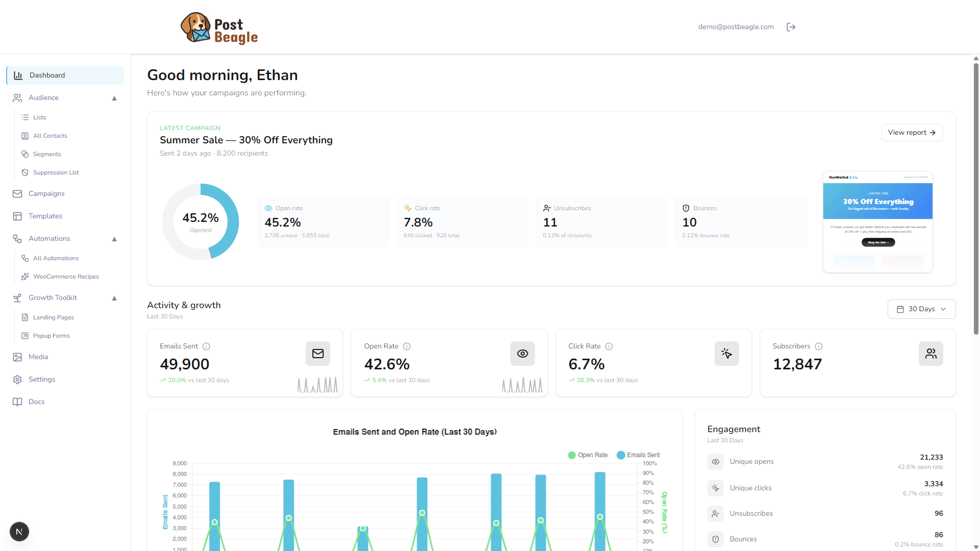
Task: Click the Subscribers info icon
Action: point(819,346)
